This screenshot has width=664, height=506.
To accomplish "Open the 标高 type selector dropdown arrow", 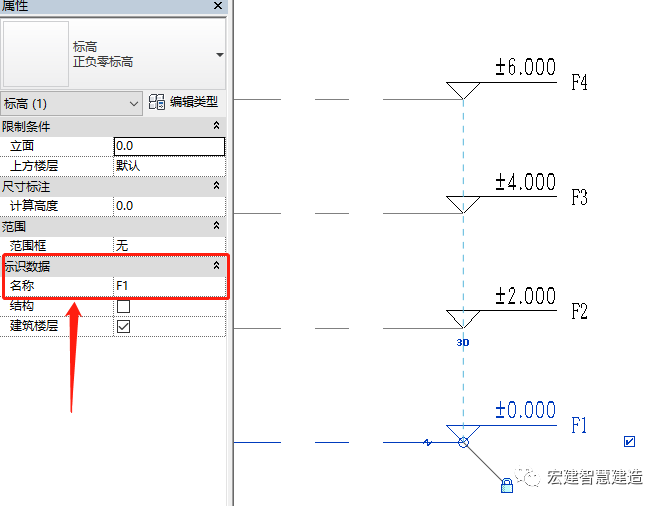I will pyautogui.click(x=219, y=55).
